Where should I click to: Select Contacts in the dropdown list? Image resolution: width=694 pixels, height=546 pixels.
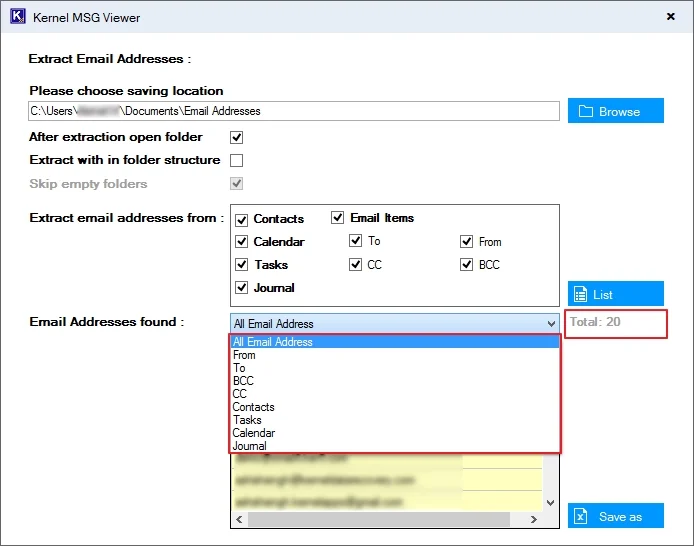(x=395, y=407)
